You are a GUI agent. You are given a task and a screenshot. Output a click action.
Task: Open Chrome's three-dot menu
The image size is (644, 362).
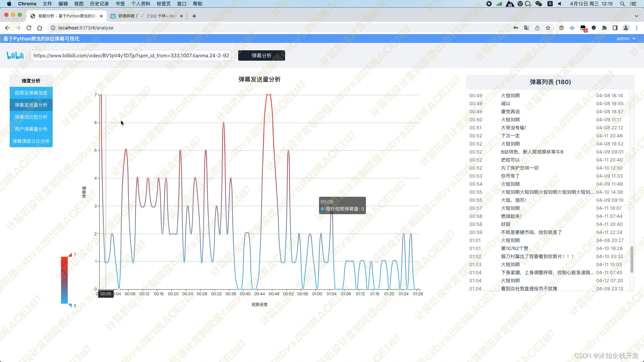pyautogui.click(x=637, y=28)
